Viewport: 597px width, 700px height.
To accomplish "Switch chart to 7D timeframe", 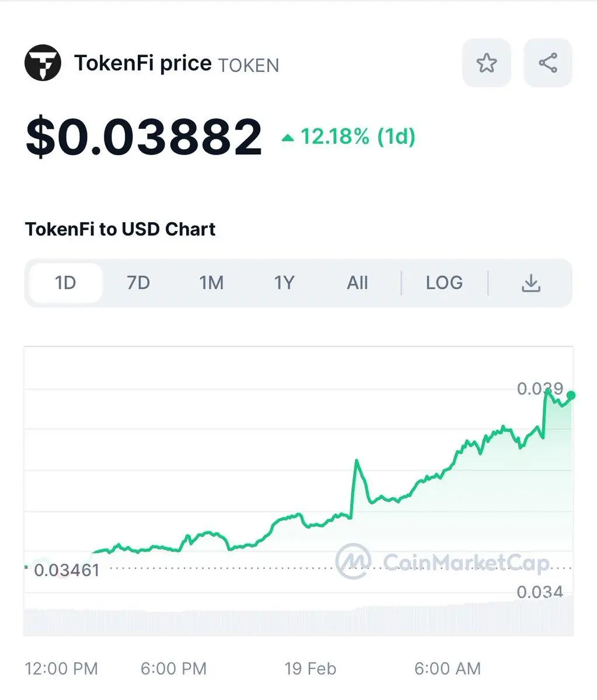I will click(138, 283).
